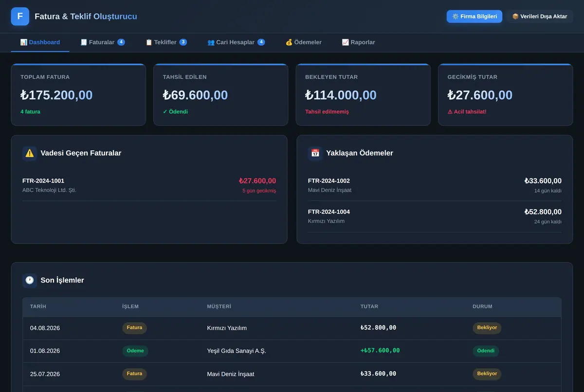Open the Ödemeler tab
Image resolution: width=584 pixels, height=392 pixels.
pos(304,42)
